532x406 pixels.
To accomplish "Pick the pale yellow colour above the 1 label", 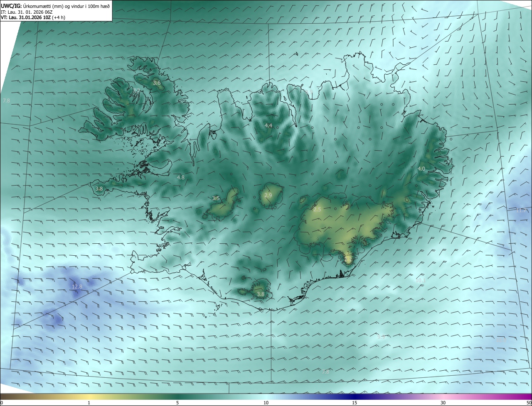I will click(x=89, y=396).
